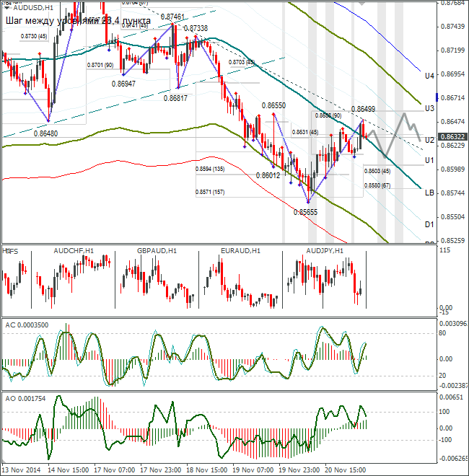This screenshot has width=469, height=476.
Task: Select the 19 Nov 23:00 time label
Action: point(299,470)
